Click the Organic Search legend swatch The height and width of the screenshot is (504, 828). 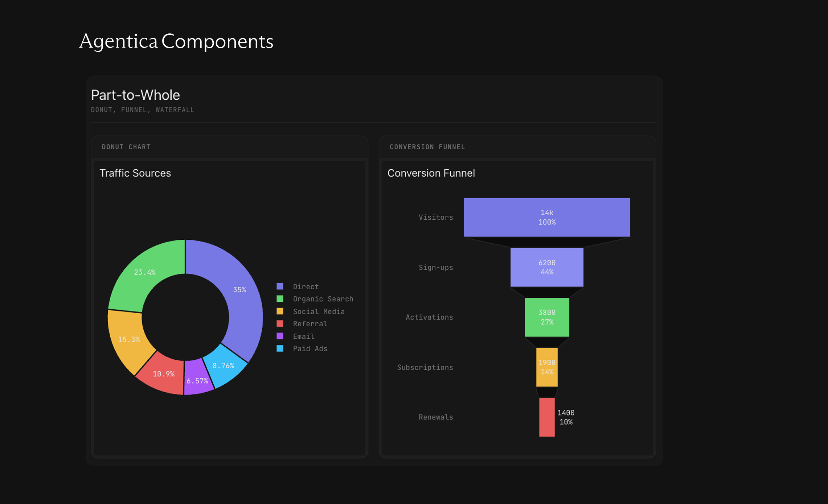(280, 299)
